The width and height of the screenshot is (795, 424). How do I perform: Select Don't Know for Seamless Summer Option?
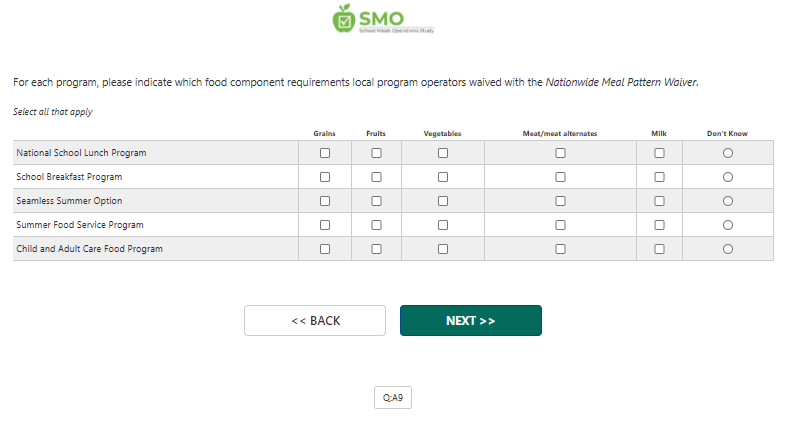tap(727, 201)
